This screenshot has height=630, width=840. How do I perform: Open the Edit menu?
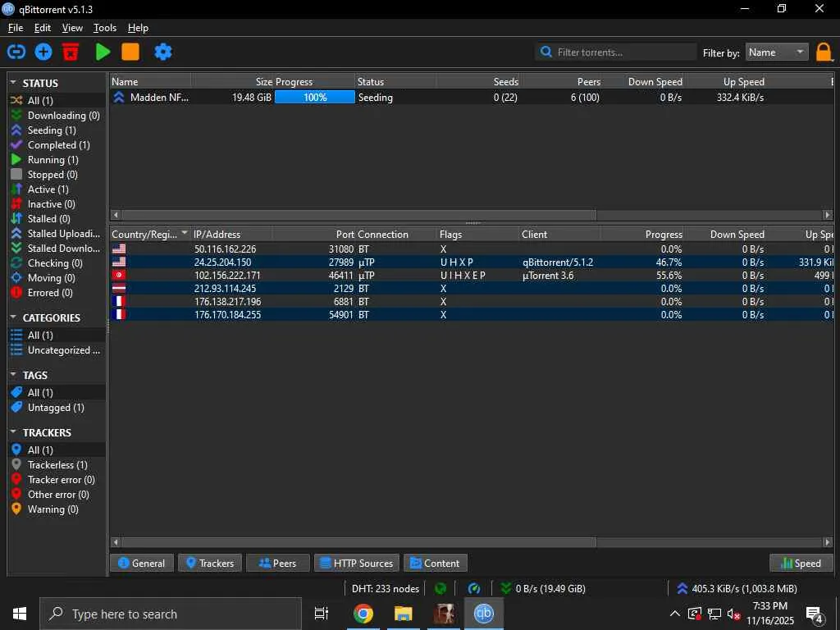point(43,28)
